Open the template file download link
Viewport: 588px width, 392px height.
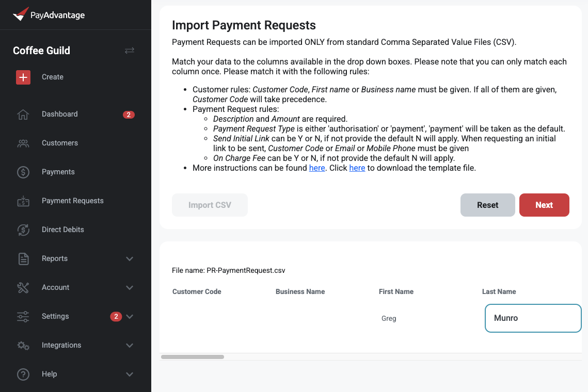(357, 168)
